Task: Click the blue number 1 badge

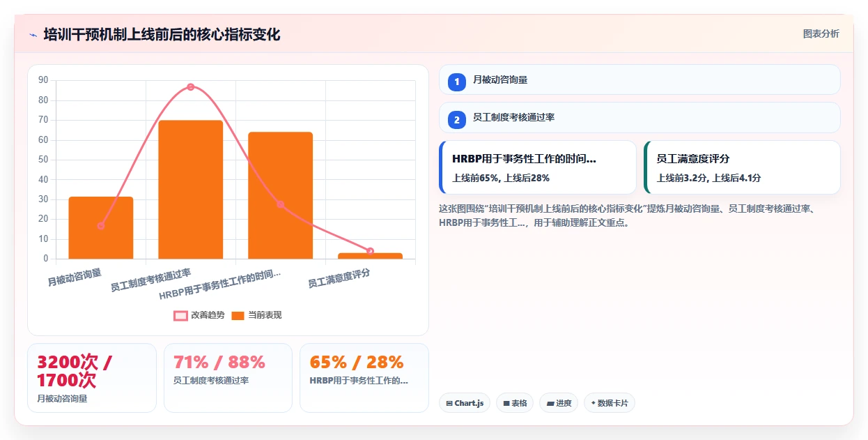Action: [457, 82]
